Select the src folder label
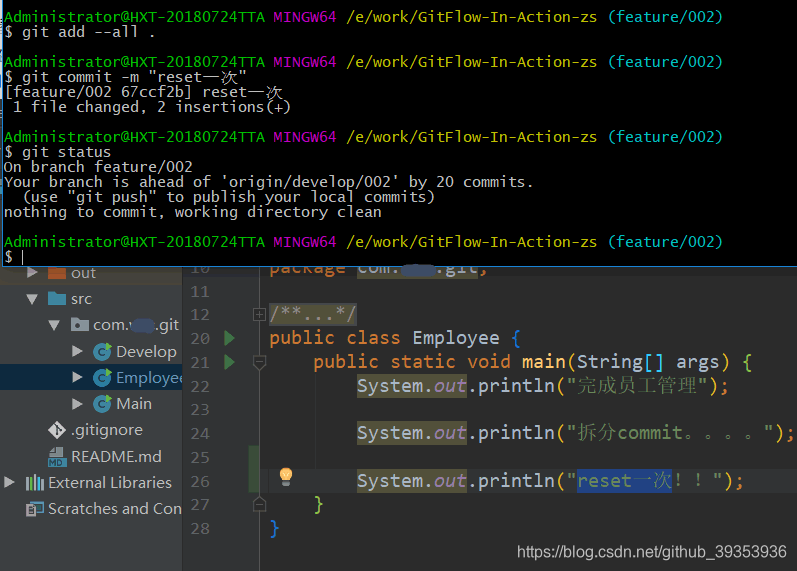This screenshot has width=797, height=571. pos(81,299)
